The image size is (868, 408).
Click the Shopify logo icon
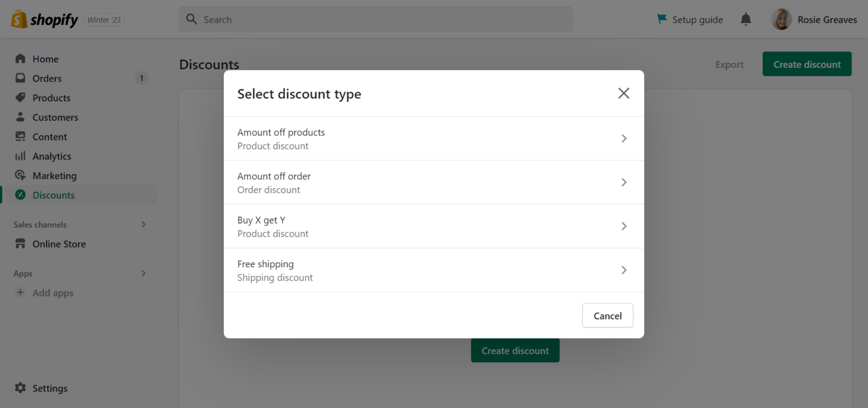[19, 19]
